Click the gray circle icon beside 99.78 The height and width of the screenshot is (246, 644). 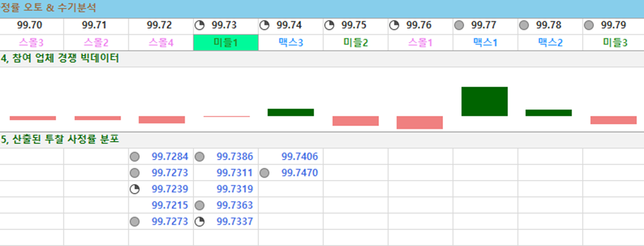coord(524,25)
